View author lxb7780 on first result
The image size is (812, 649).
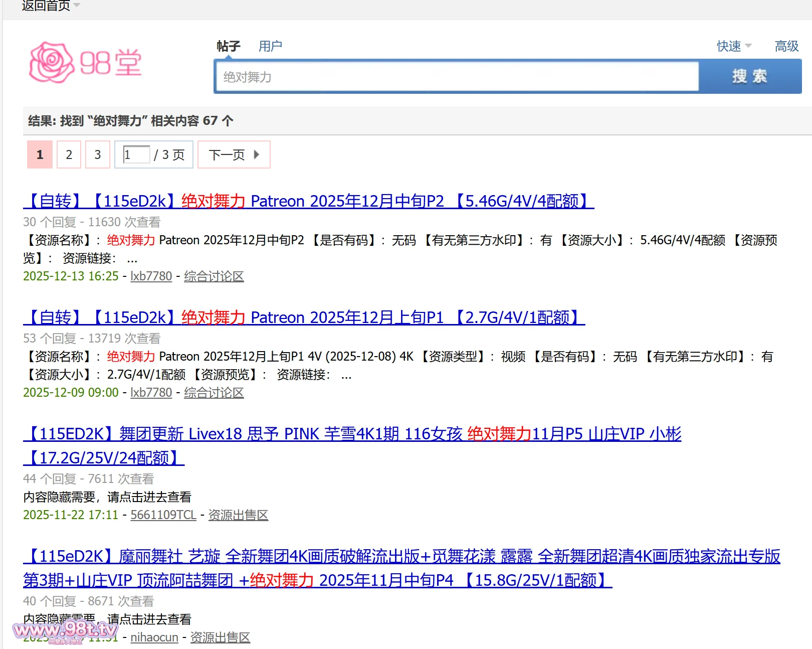(x=151, y=276)
